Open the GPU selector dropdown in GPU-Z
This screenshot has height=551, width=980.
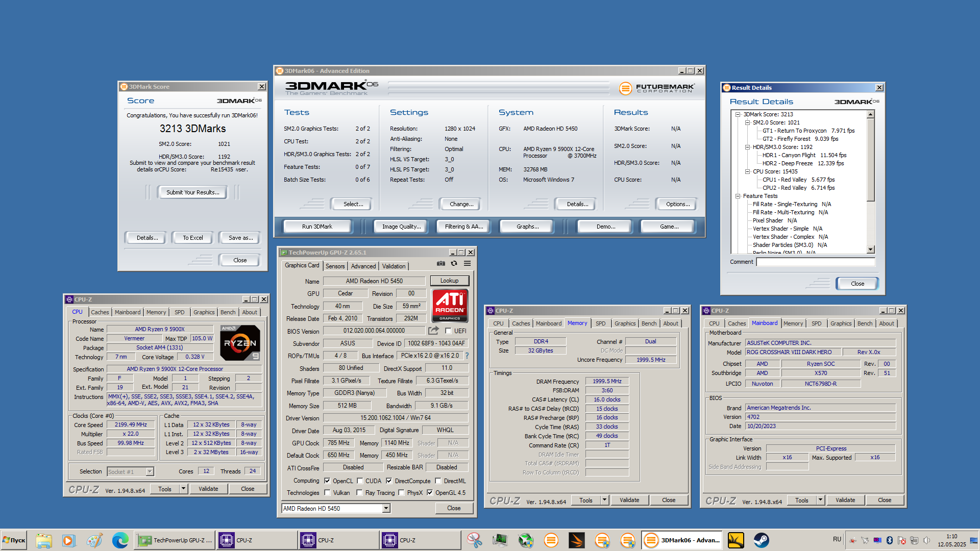tap(386, 508)
